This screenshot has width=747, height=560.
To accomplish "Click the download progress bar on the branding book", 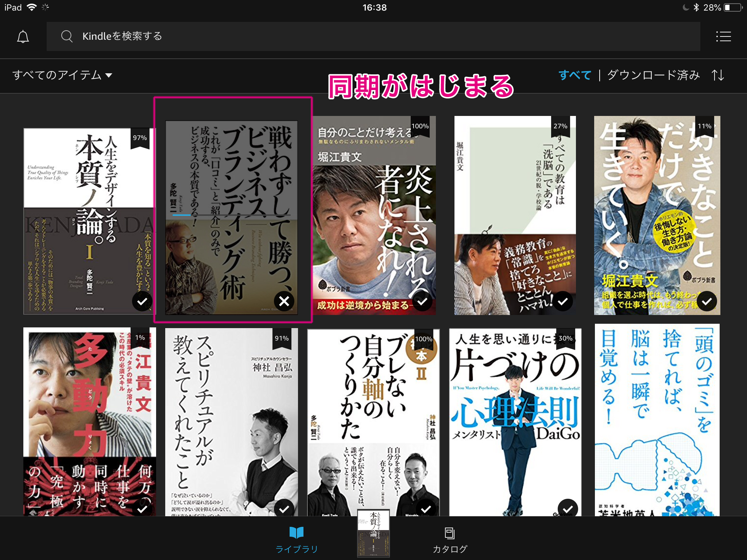I will [231, 215].
